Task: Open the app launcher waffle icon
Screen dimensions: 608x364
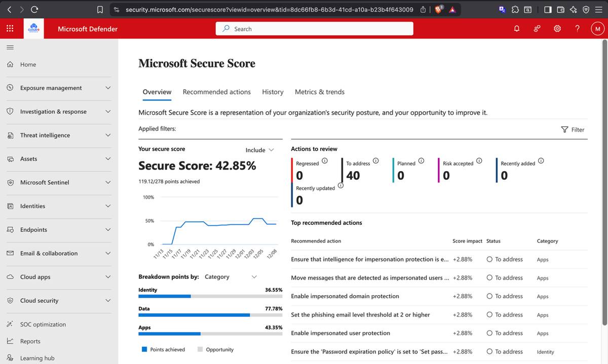Action: point(10,29)
